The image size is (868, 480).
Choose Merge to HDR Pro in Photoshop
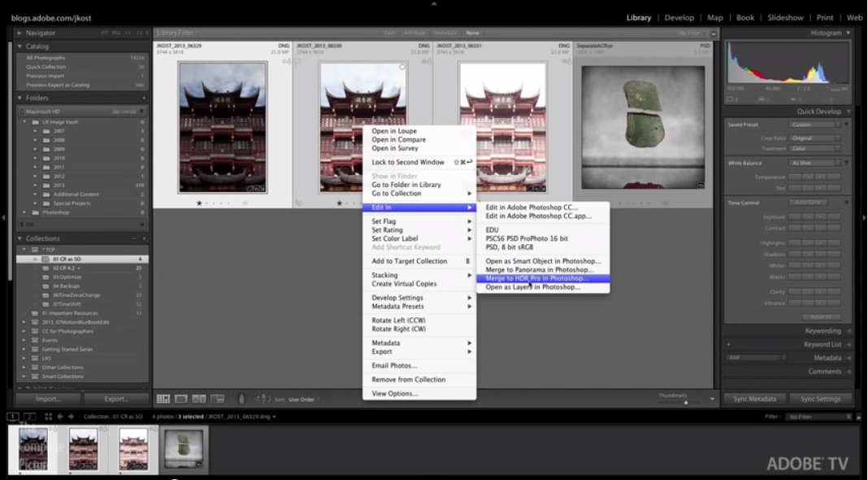[x=536, y=278]
